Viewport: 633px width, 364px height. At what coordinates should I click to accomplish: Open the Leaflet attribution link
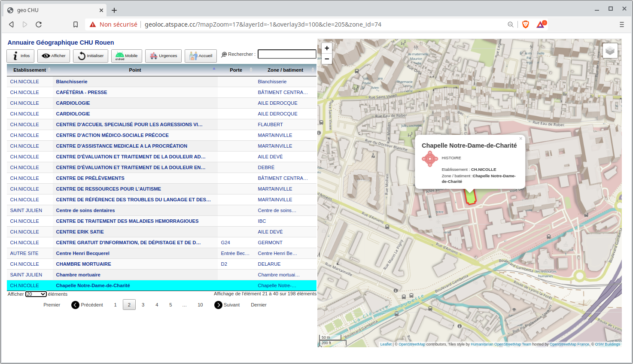coord(386,344)
